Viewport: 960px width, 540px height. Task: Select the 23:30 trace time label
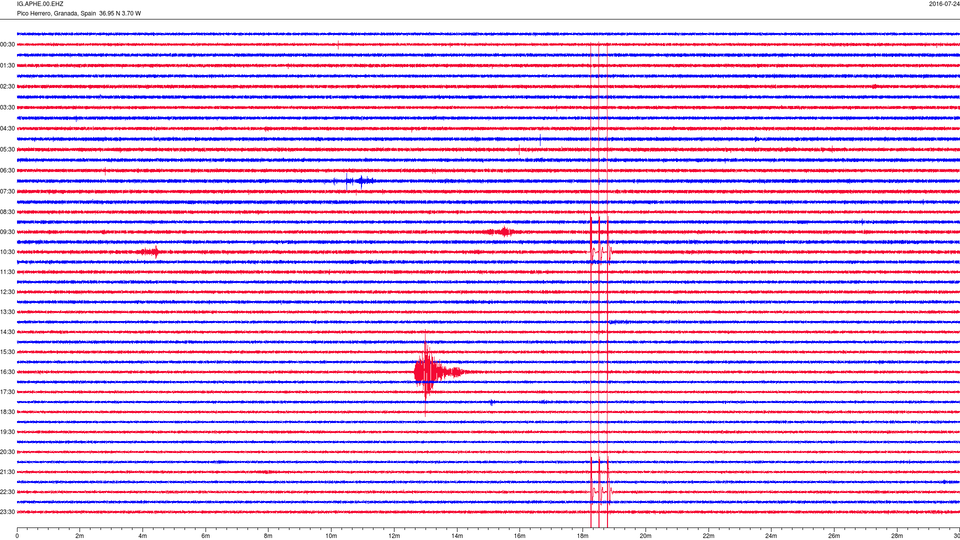(7, 512)
